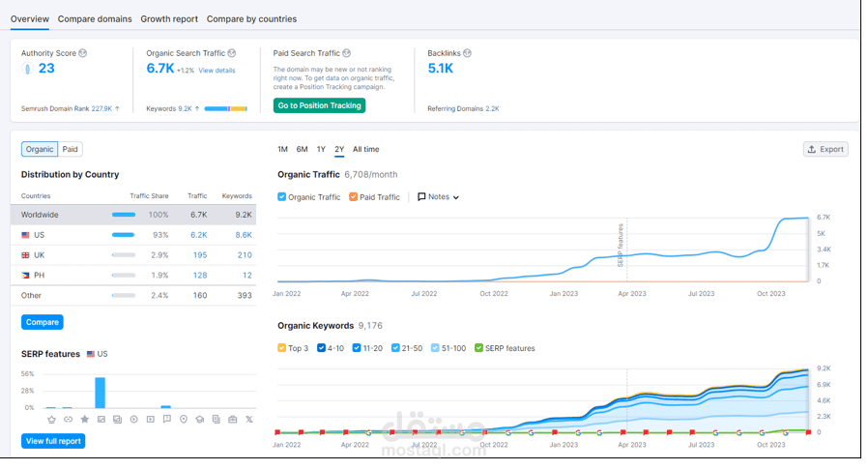Select the US row in countries table
Image resolution: width=868 pixels, height=469 pixels.
(x=133, y=235)
